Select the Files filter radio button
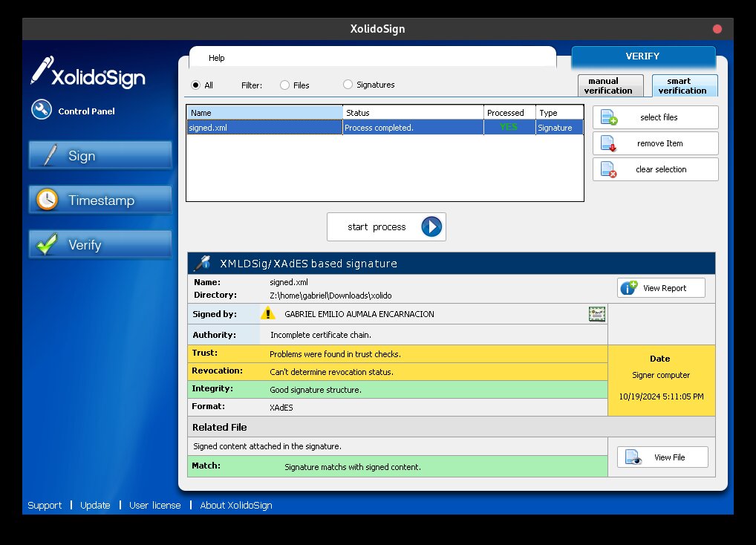Screen dimensions: 756x545 (x=285, y=85)
